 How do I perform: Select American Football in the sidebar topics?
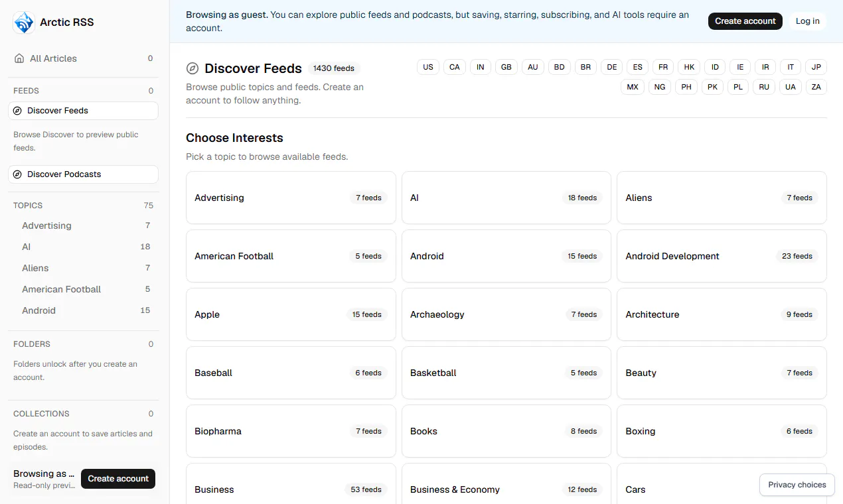[86, 289]
